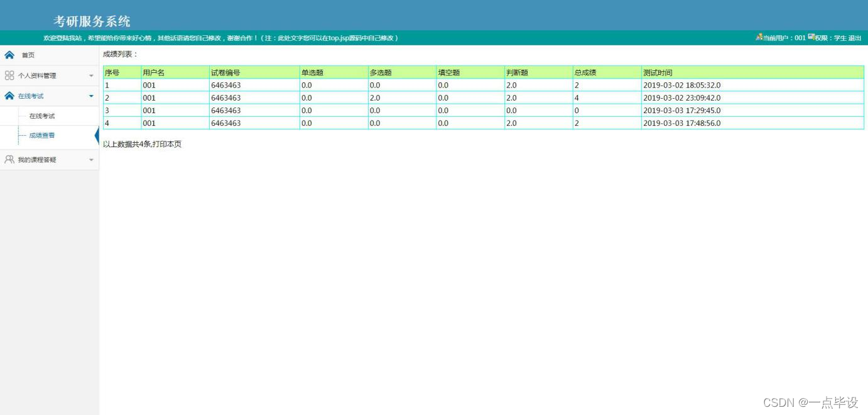
Task: Click the home icon beside 首页
Action: (x=9, y=55)
